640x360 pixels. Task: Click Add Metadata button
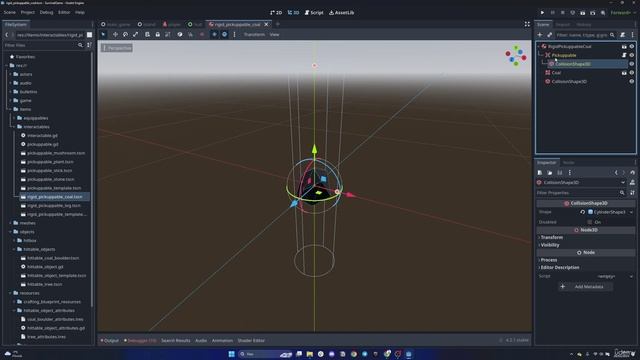[585, 287]
